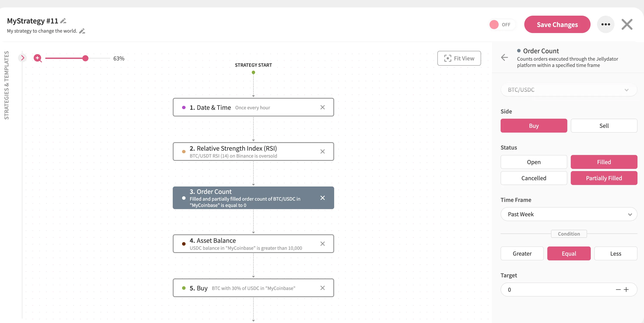Image resolution: width=644 pixels, height=323 pixels.
Task: Open the three-dots more options menu
Action: (606, 25)
